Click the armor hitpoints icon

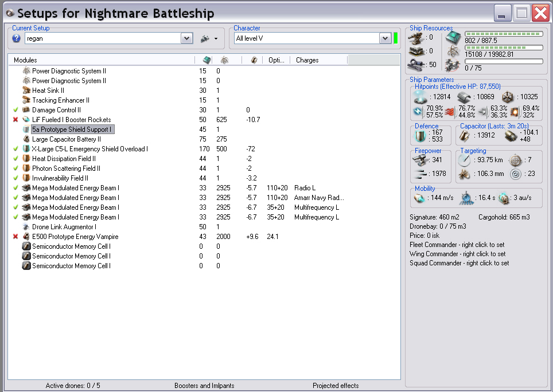click(x=464, y=97)
